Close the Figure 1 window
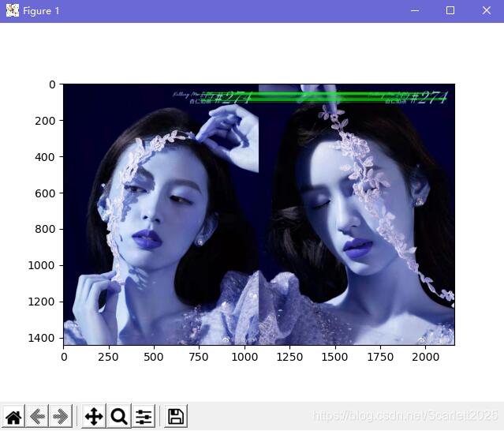Image resolution: width=504 pixels, height=431 pixels. [x=486, y=11]
